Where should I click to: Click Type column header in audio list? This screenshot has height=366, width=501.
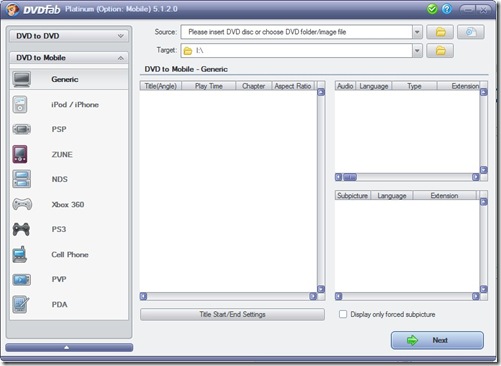coord(414,86)
